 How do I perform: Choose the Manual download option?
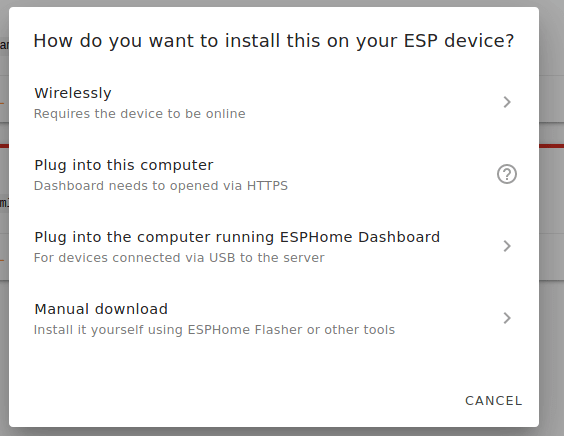(274, 318)
